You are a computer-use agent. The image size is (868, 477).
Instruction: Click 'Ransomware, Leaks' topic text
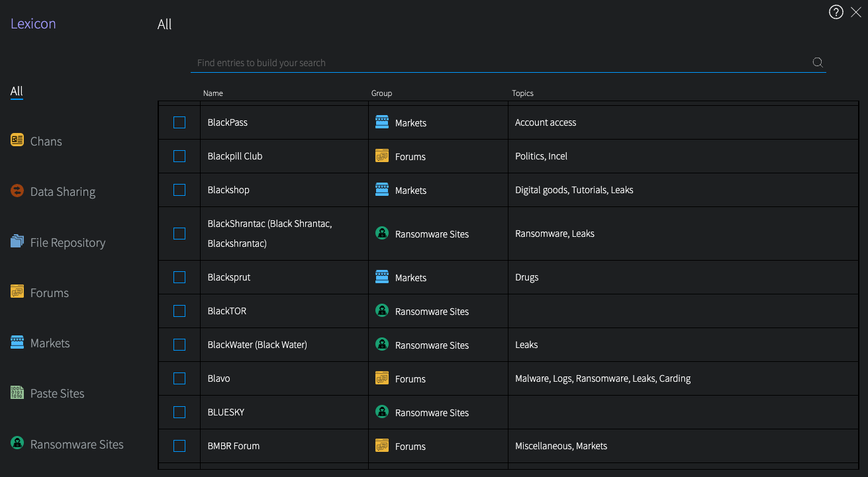point(555,234)
